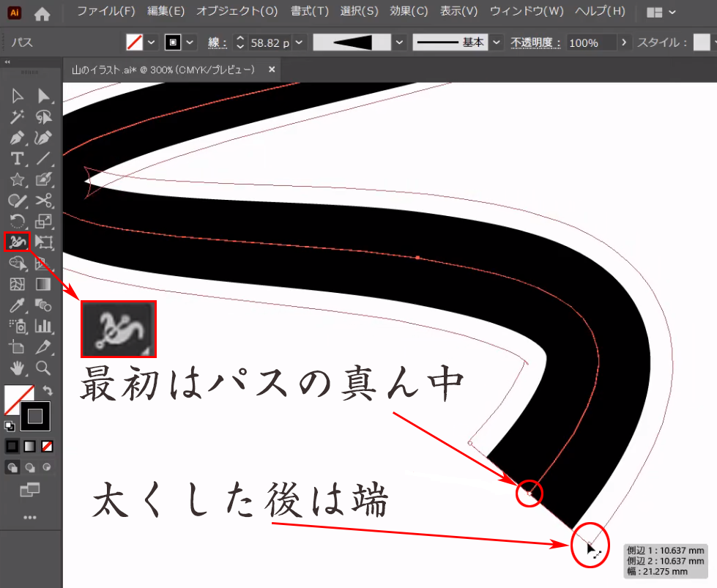Select the Width tool in the toolbar

click(x=17, y=241)
